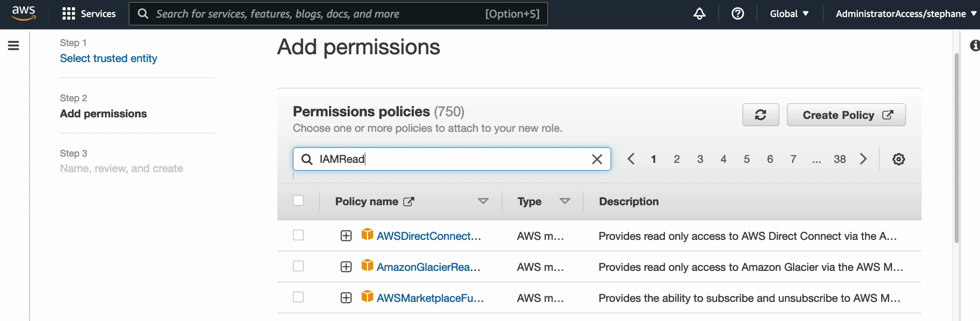The width and height of the screenshot is (980, 321).
Task: Click the Services menu label
Action: coord(98,14)
